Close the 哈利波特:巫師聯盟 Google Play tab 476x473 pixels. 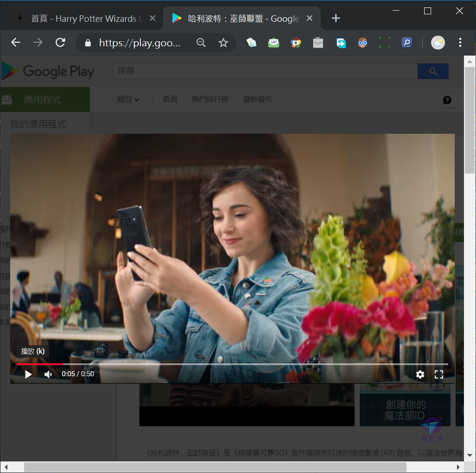[x=309, y=18]
